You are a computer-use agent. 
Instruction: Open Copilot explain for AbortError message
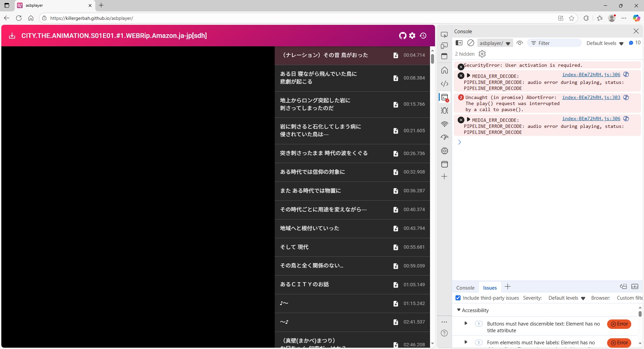626,97
